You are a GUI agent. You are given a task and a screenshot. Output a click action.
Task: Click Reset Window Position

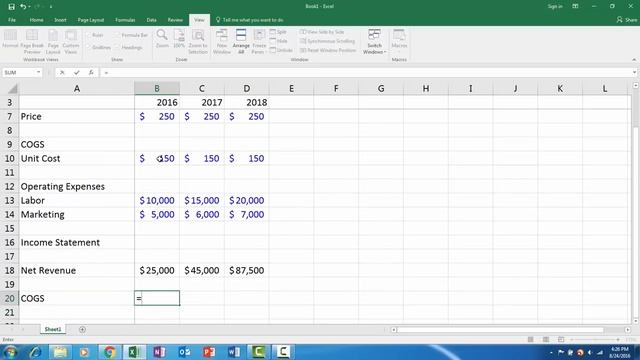coord(328,50)
